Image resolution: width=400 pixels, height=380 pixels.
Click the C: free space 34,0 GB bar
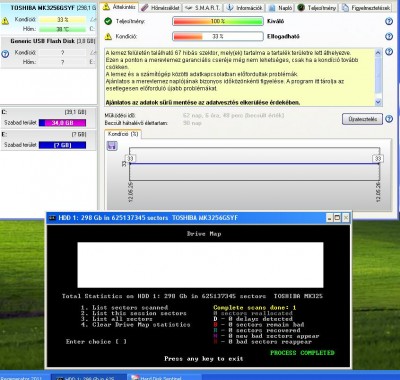62,123
